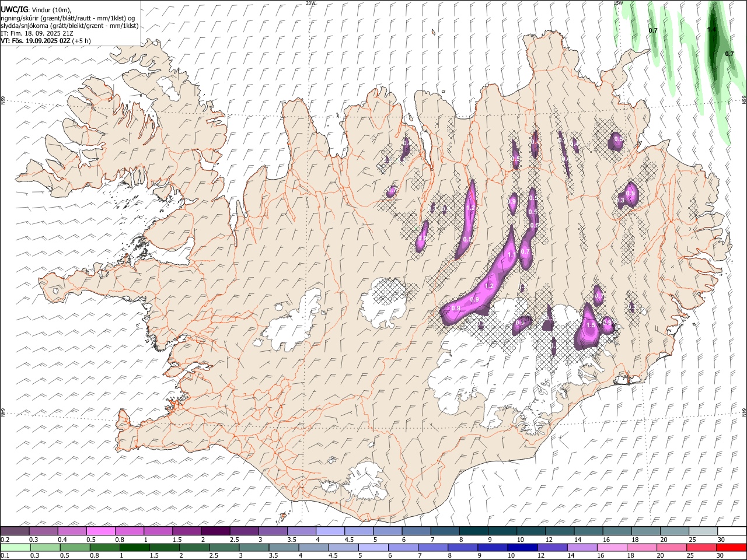Pick the upper-row swatch between 0.2 and 0.3
This screenshot has height=560, width=747.
pos(15,531)
